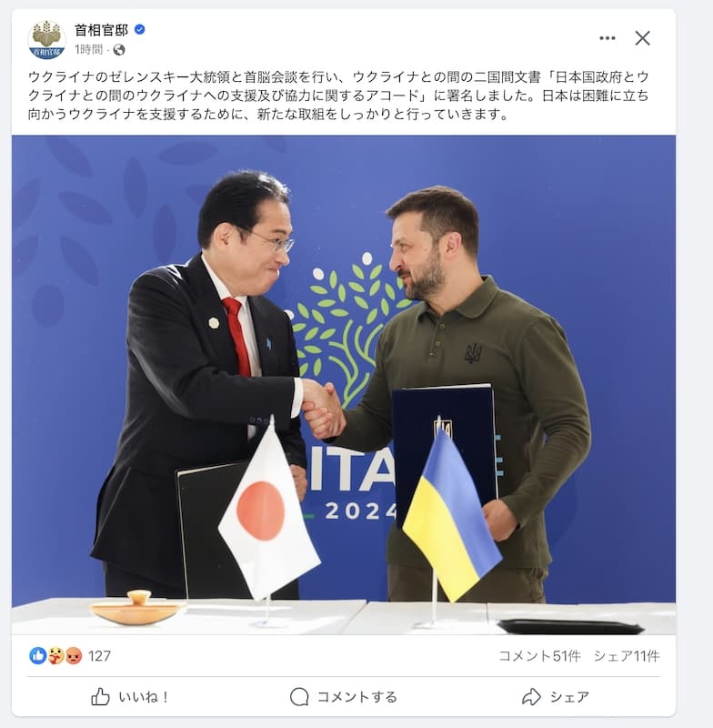Open the handshake photo in viewer
The width and height of the screenshot is (713, 728).
(x=343, y=384)
